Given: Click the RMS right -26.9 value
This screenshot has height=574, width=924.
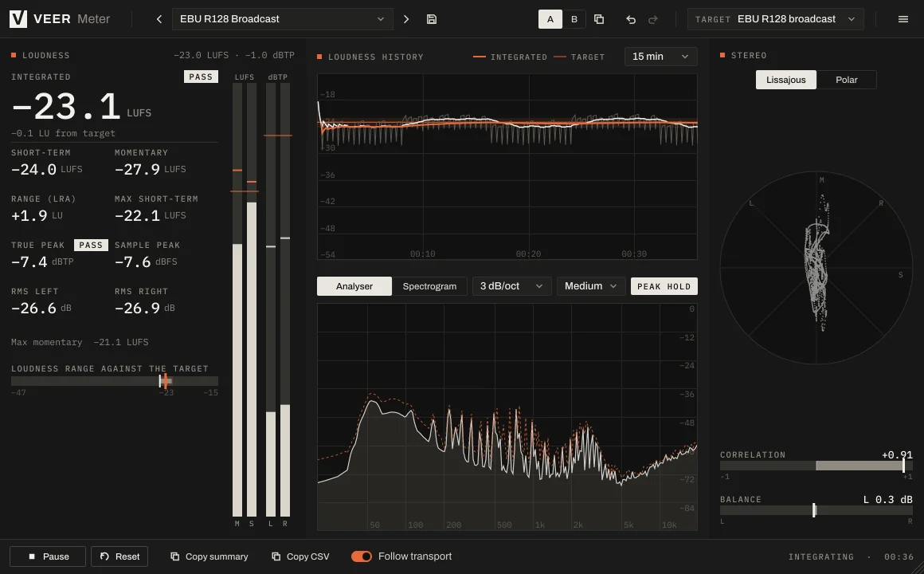Looking at the screenshot, I should (x=137, y=308).
